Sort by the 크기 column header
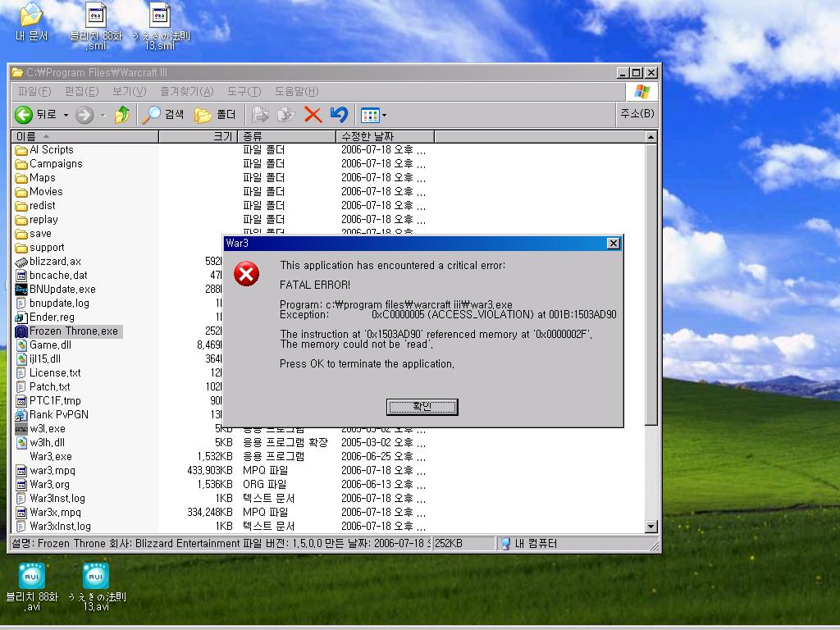This screenshot has height=630, width=840. tap(199, 137)
